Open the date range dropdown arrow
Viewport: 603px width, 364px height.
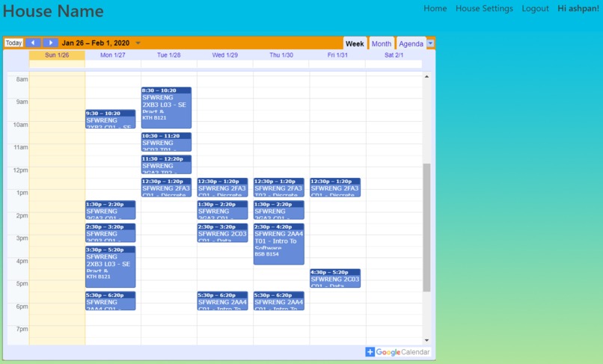[x=138, y=43]
